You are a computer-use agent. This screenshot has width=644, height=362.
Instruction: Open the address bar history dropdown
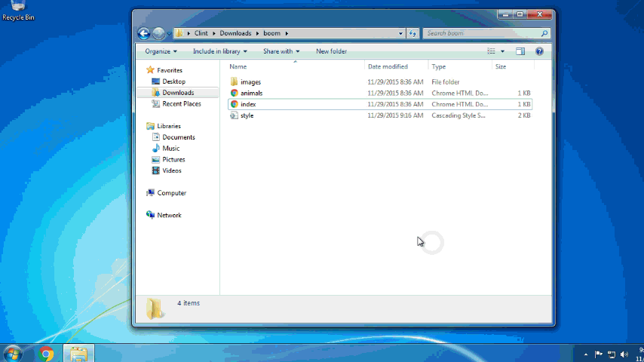(400, 33)
